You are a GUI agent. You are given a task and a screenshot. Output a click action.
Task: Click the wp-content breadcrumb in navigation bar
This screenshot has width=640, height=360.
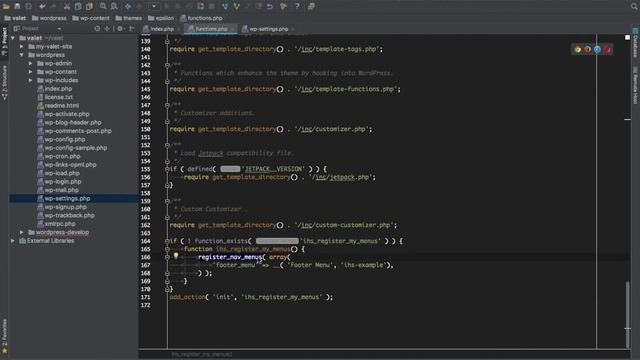pyautogui.click(x=91, y=18)
